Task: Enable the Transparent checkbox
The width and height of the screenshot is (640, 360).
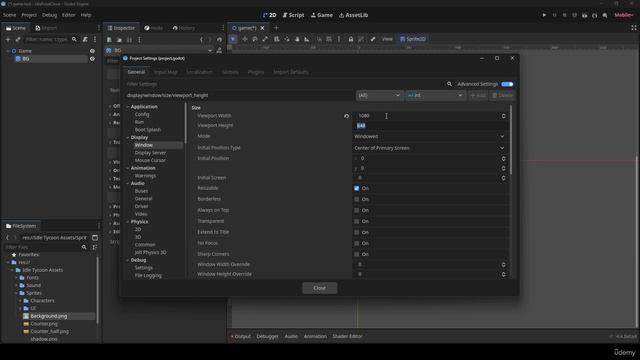Action: (356, 221)
